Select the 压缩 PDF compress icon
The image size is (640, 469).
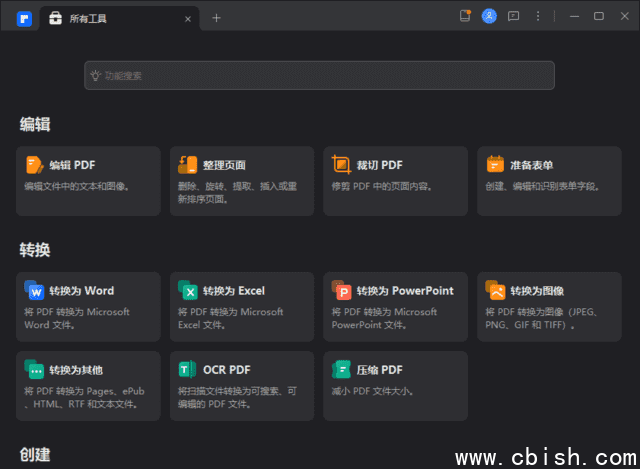[x=342, y=369]
